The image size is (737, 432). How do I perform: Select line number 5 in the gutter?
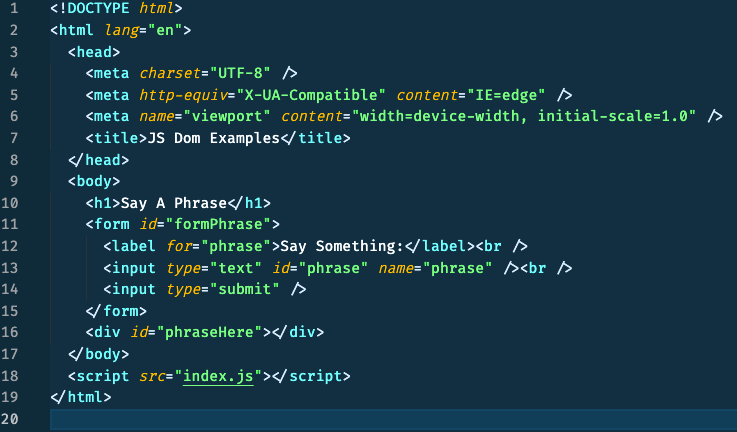(x=14, y=95)
